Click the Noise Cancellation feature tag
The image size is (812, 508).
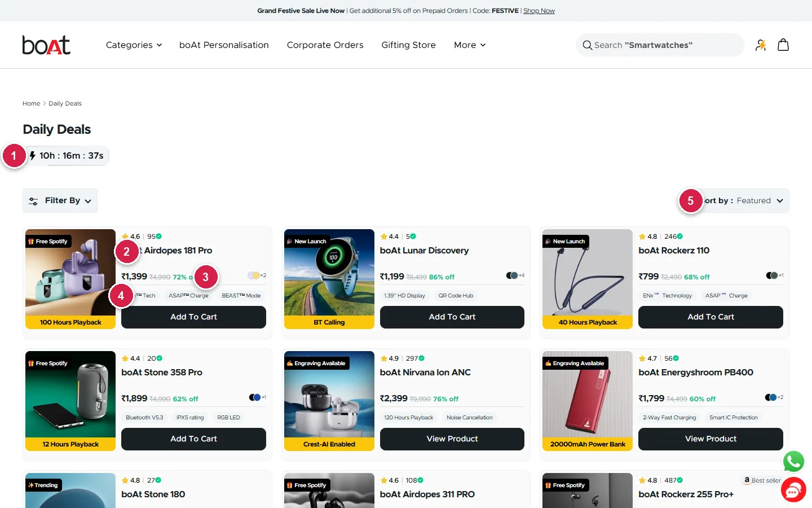pyautogui.click(x=470, y=418)
